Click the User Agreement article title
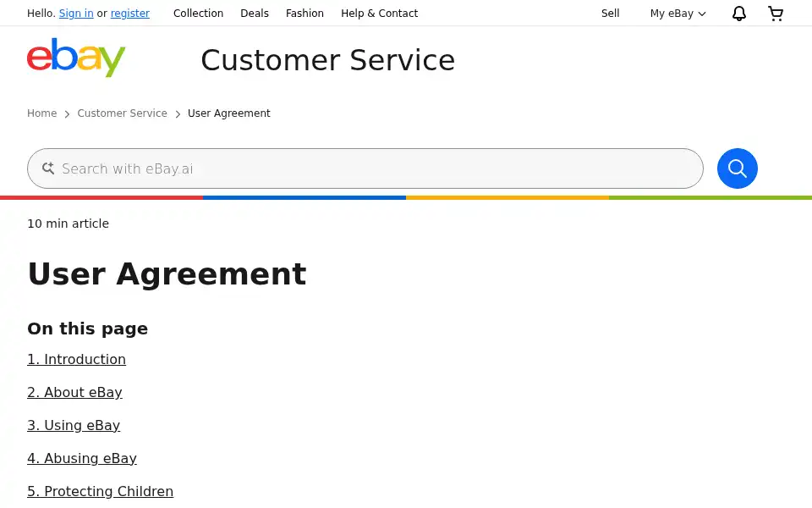 [167, 273]
